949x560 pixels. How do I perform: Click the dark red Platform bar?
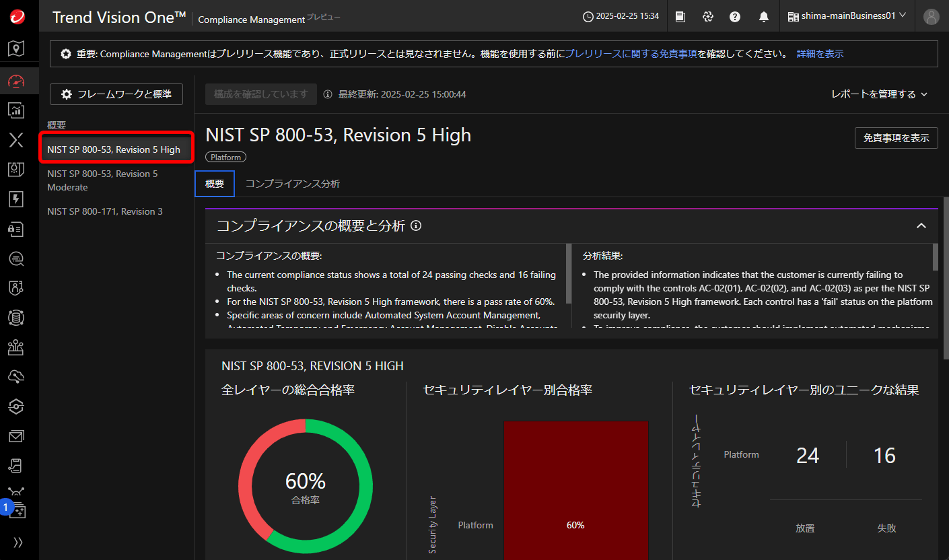(576, 491)
